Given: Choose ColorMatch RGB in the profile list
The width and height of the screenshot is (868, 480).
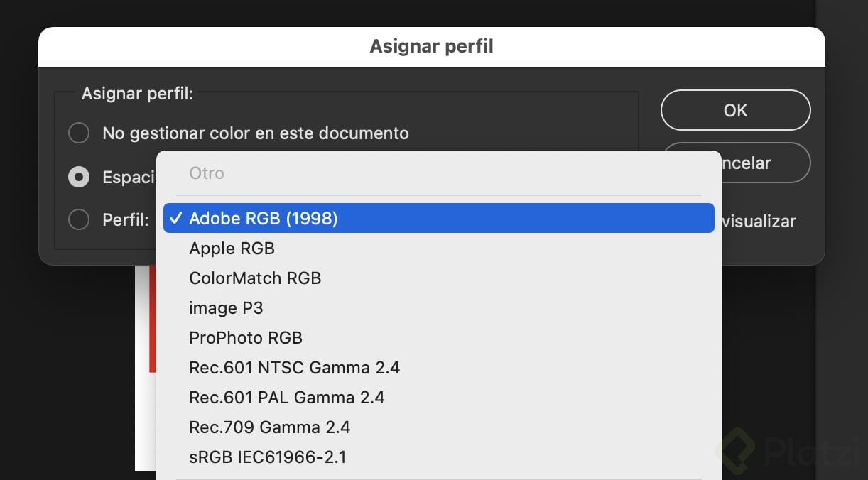Looking at the screenshot, I should click(x=255, y=278).
